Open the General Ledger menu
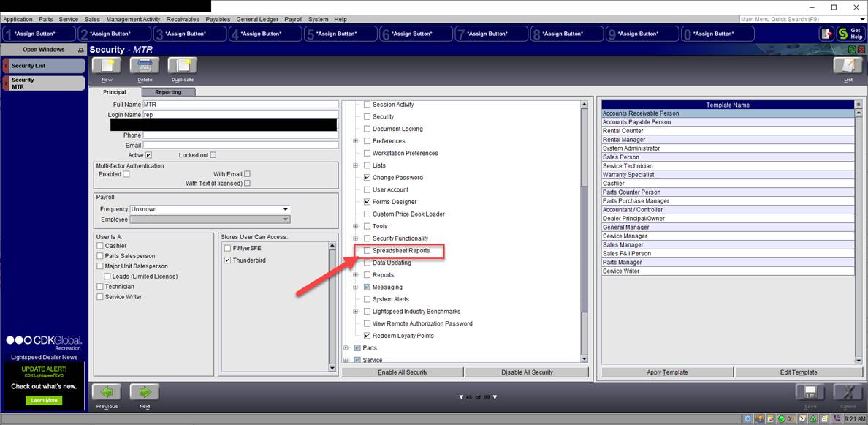Image resolution: width=868 pixels, height=425 pixels. coord(259,20)
